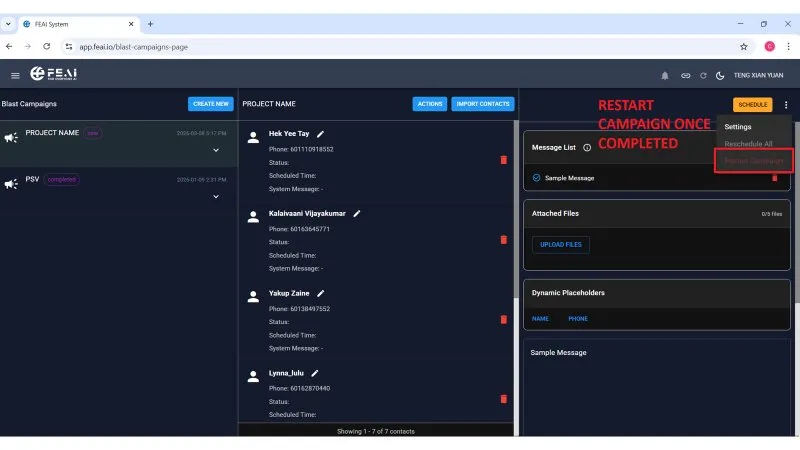The width and height of the screenshot is (800, 450).
Task: Toggle the Sample Message checkbox
Action: click(536, 178)
